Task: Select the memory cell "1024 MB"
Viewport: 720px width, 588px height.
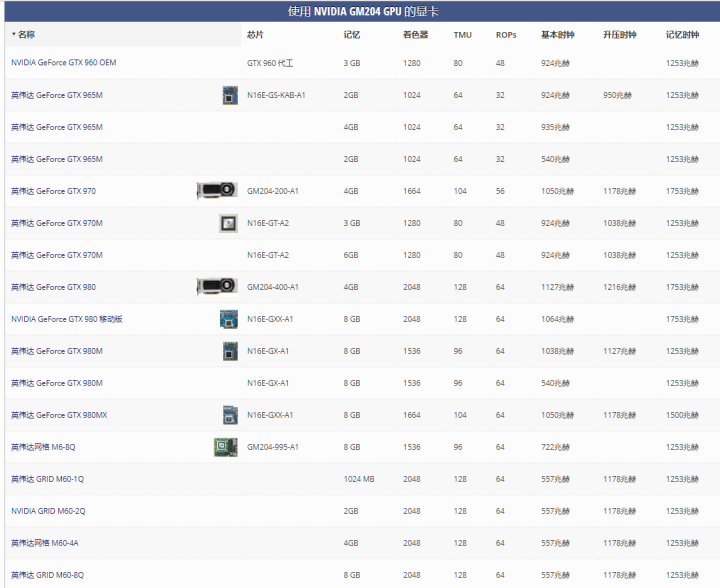Action: pos(359,479)
